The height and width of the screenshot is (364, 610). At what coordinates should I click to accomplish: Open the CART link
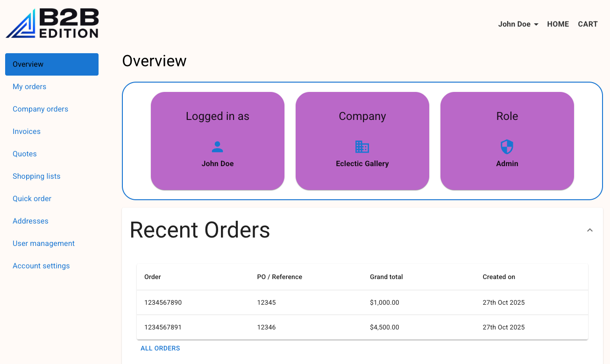pos(588,24)
